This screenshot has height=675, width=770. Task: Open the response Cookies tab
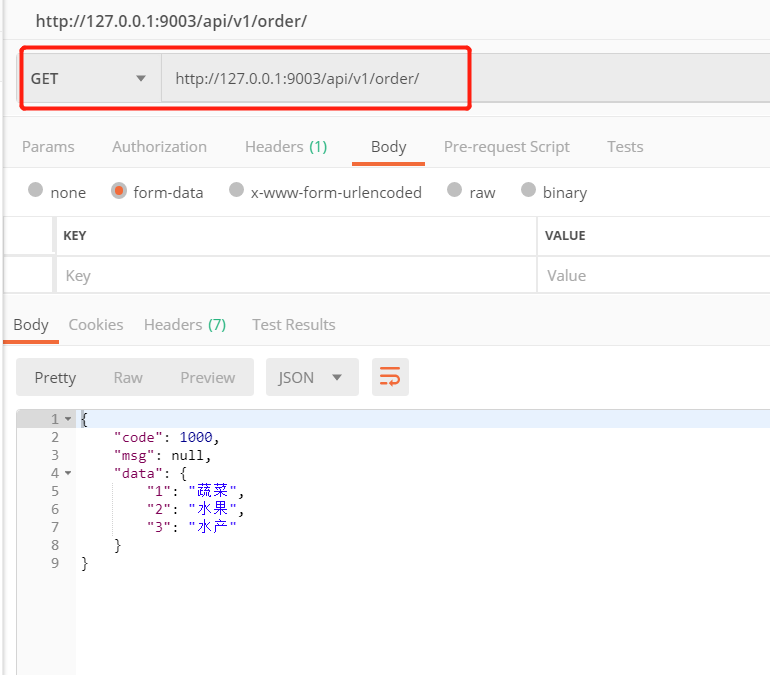click(96, 325)
